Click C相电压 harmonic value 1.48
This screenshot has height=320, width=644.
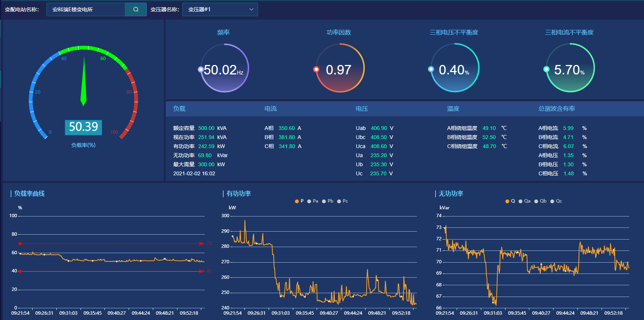(x=568, y=174)
